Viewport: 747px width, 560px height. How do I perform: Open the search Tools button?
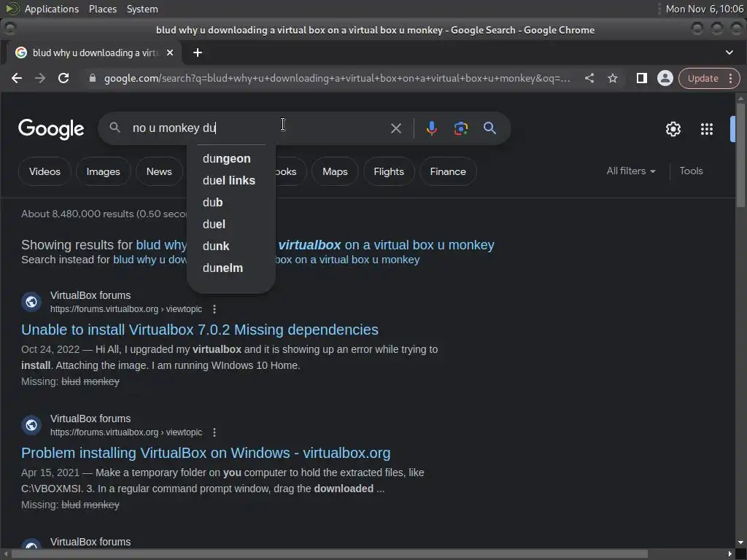(x=691, y=171)
